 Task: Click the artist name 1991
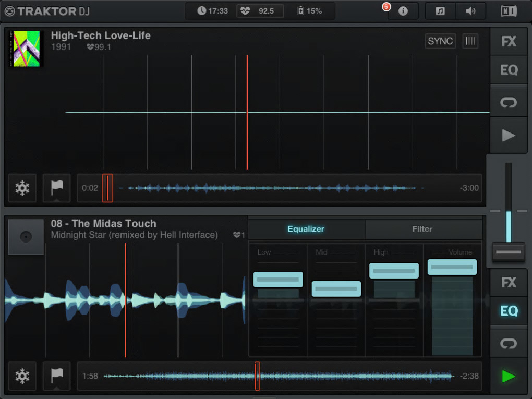[x=61, y=47]
